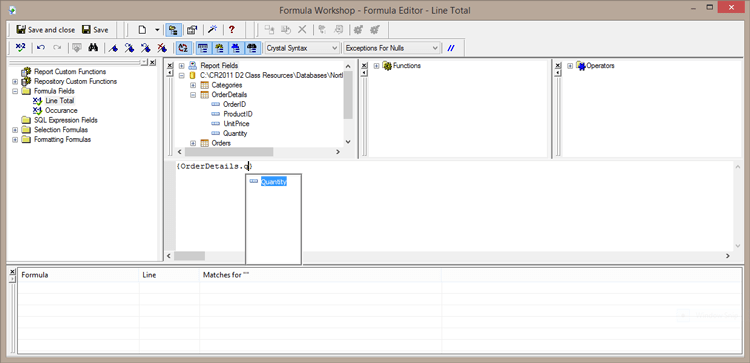Expand the Report Fields node

click(182, 66)
